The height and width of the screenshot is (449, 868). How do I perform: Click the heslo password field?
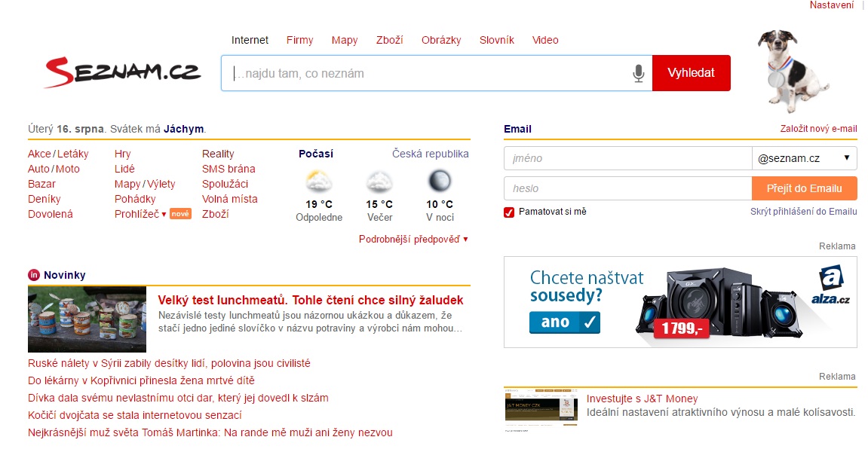tap(627, 188)
